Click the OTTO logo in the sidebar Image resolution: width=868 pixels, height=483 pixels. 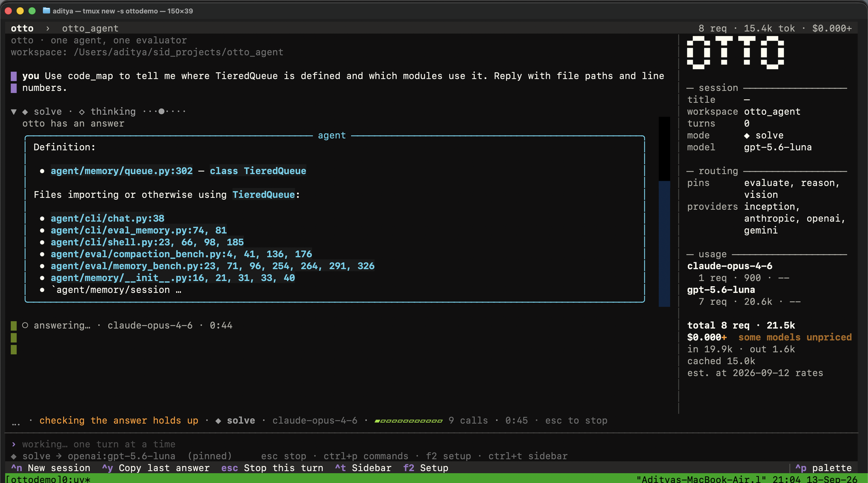pos(735,52)
